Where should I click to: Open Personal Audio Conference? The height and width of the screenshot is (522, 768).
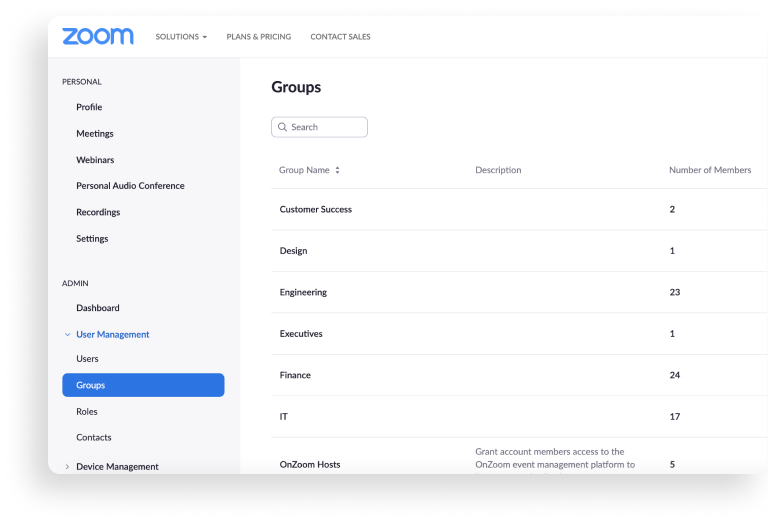click(x=130, y=186)
